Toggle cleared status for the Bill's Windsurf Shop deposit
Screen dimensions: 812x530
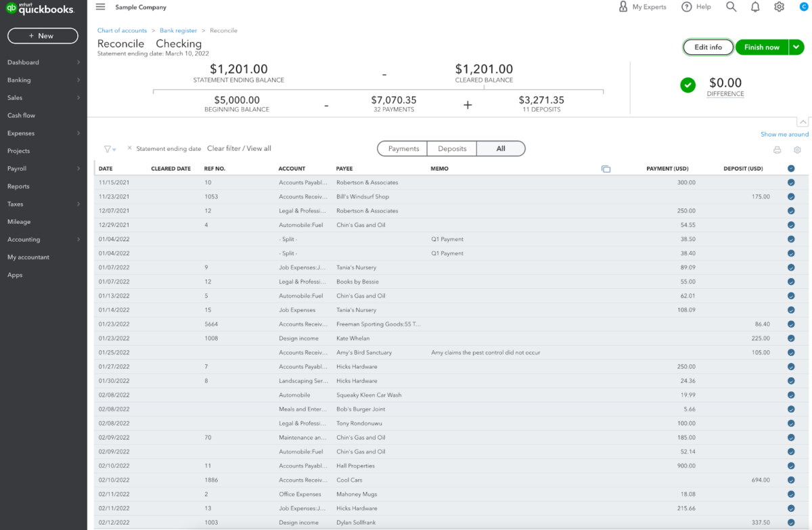[x=790, y=196]
